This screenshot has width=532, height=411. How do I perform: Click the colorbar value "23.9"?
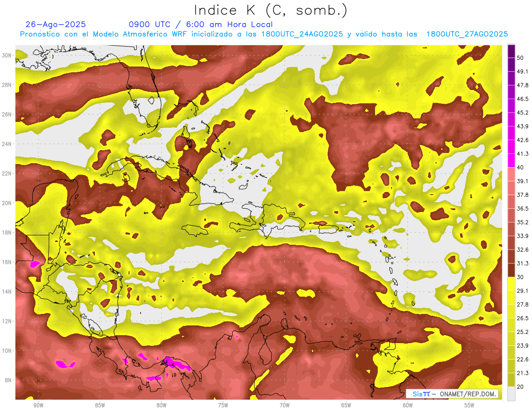[x=523, y=345]
